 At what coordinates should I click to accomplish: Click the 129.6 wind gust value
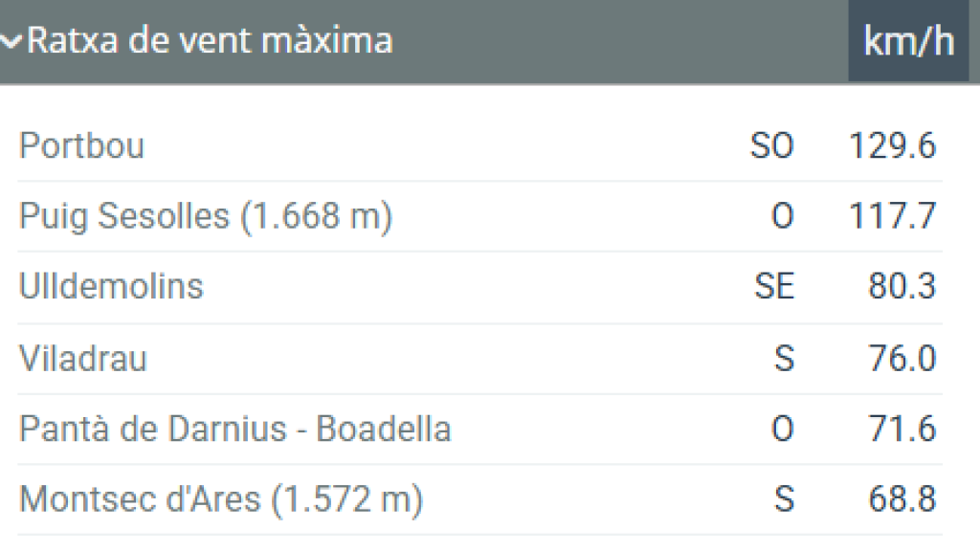(894, 146)
